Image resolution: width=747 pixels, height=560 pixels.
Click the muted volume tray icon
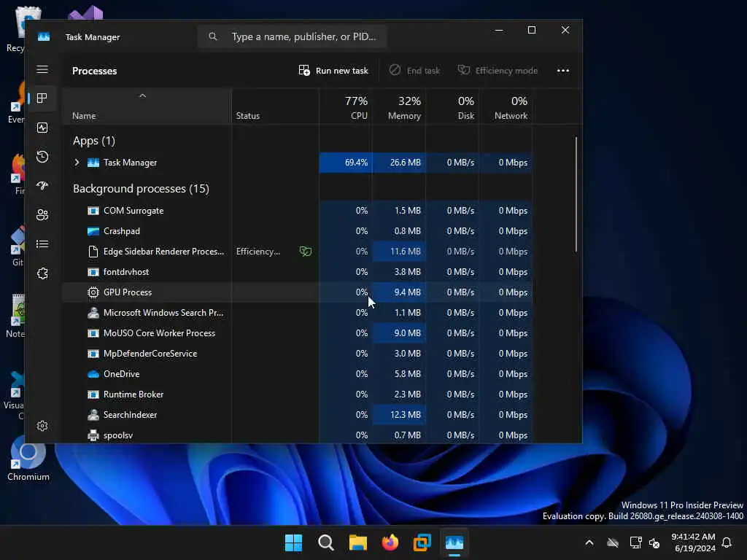[654, 542]
